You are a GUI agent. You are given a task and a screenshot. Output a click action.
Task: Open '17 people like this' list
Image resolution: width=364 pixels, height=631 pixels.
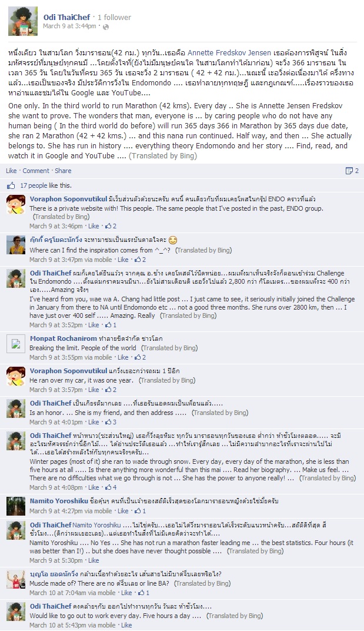point(46,185)
